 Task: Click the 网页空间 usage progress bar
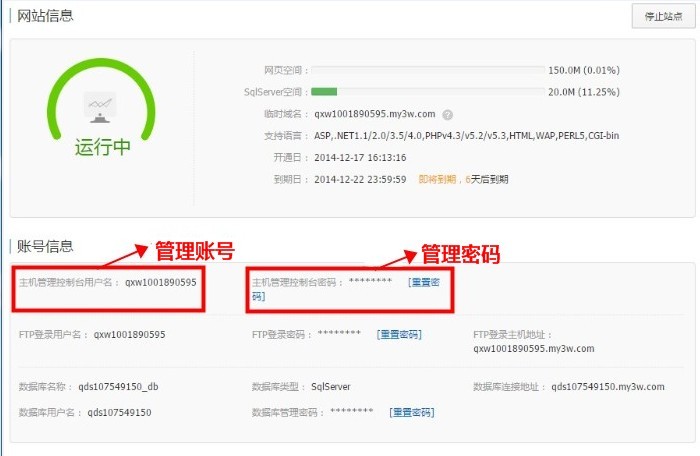click(427, 71)
